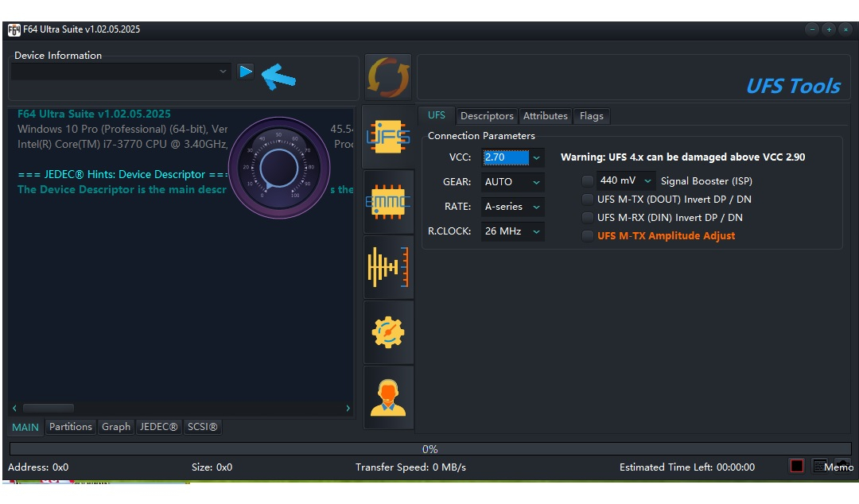Open the Graph tab
Viewport: 859px width, 504px height.
pyautogui.click(x=116, y=427)
